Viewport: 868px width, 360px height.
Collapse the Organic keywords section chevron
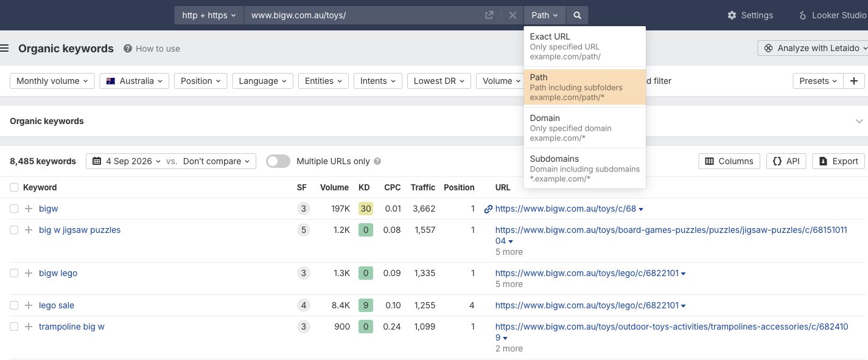click(859, 121)
